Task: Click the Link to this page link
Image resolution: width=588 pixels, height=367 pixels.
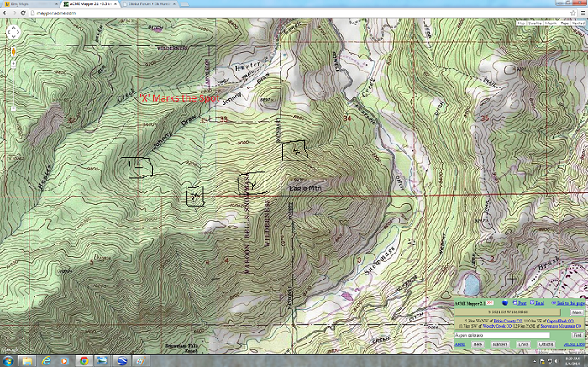Action: click(570, 303)
